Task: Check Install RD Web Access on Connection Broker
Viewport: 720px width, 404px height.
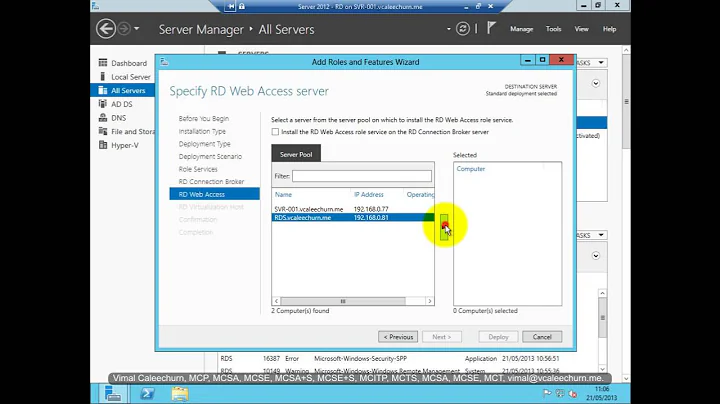Action: click(x=275, y=132)
